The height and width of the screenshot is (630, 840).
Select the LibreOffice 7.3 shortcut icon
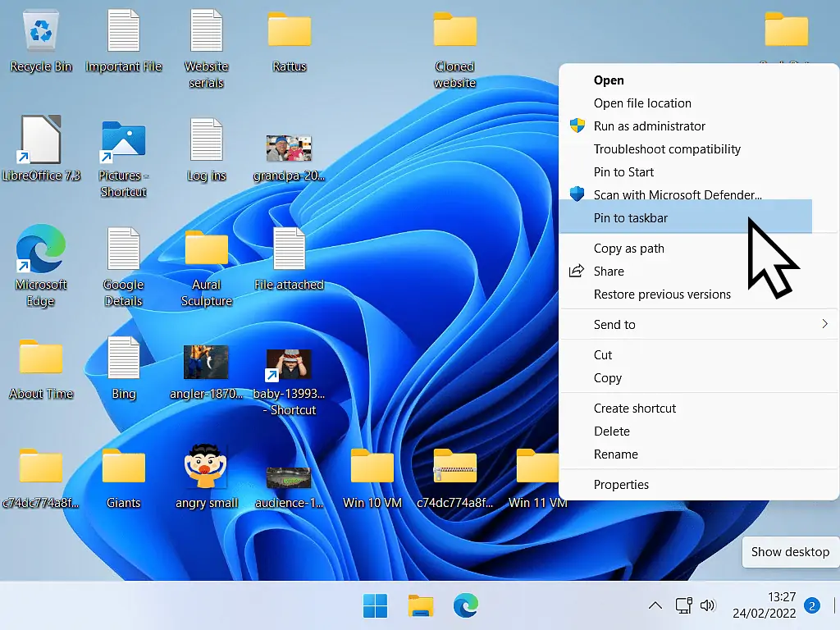coord(40,141)
